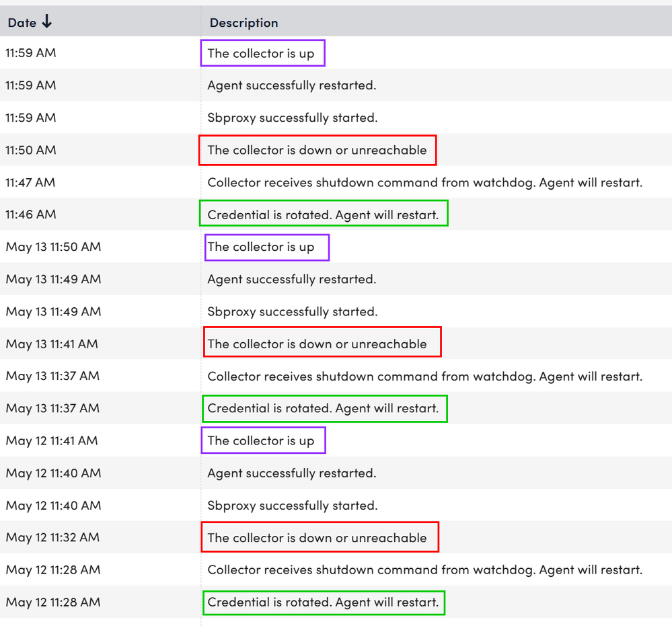Click the May 13 11:41 AM date cell
Image resolution: width=672 pixels, height=626 pixels.
pyautogui.click(x=52, y=344)
